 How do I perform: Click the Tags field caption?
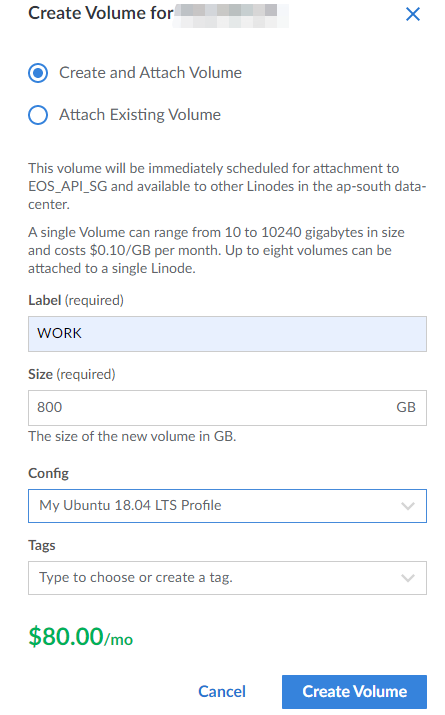(x=42, y=545)
